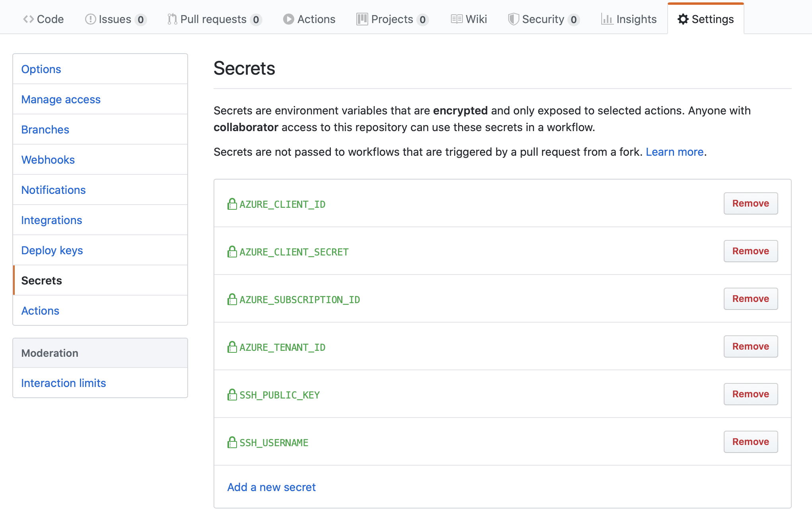Go to Integrations settings
This screenshot has width=812, height=530.
[x=100, y=220]
